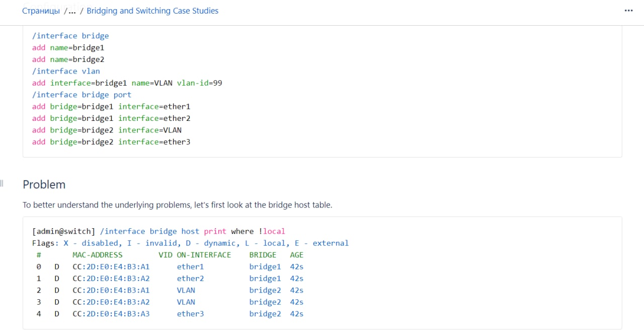
Task: Click the '42s' age in row 0
Action: tap(297, 266)
